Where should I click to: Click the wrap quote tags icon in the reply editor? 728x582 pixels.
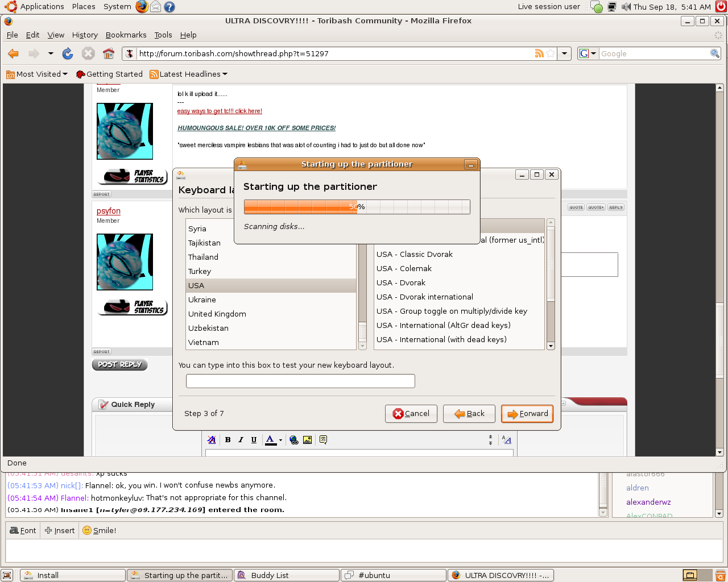click(323, 439)
